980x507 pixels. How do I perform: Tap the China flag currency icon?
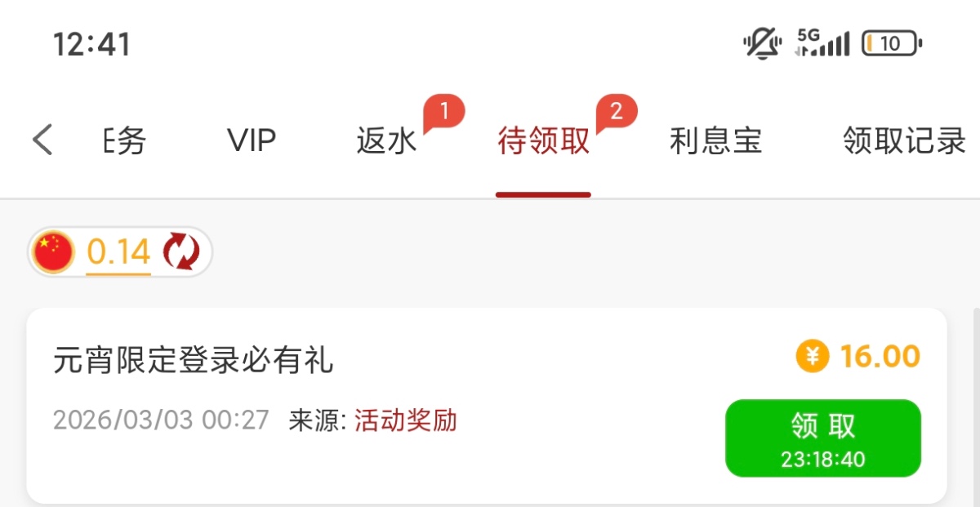click(53, 251)
